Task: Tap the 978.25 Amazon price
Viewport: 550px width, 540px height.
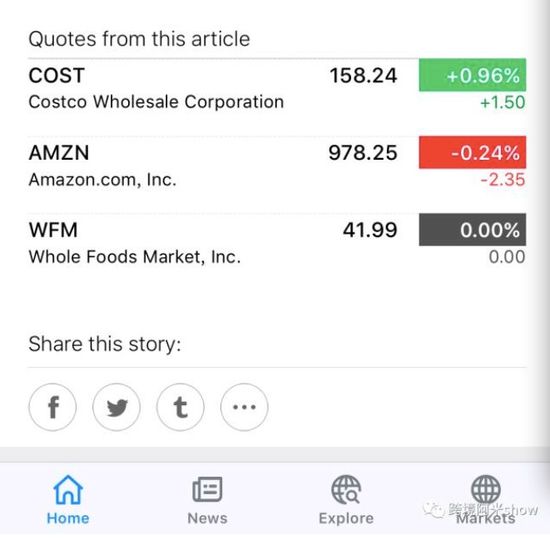Action: [363, 153]
